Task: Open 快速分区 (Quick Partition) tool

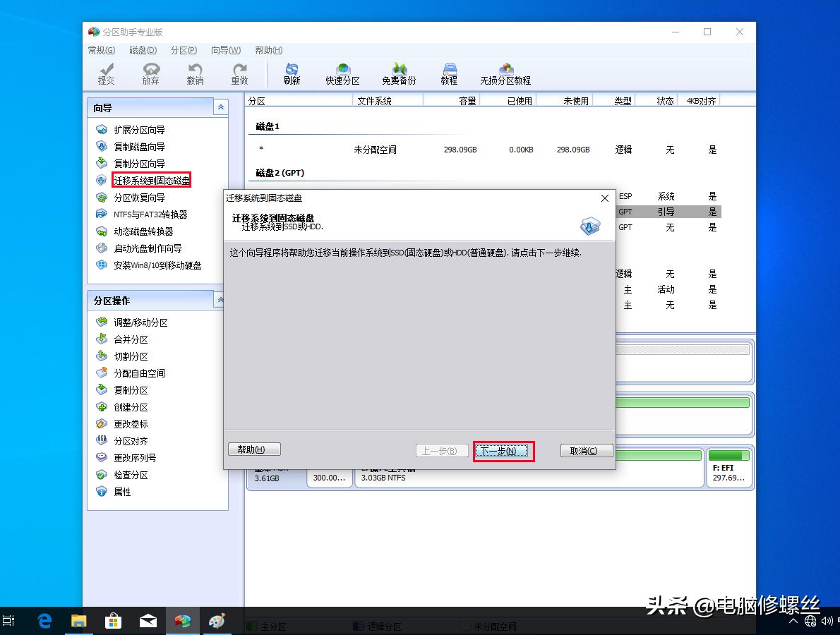Action: [342, 73]
